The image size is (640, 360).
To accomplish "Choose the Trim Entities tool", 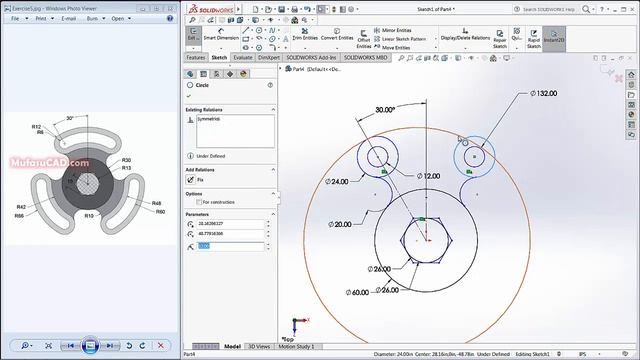I will pos(305,34).
